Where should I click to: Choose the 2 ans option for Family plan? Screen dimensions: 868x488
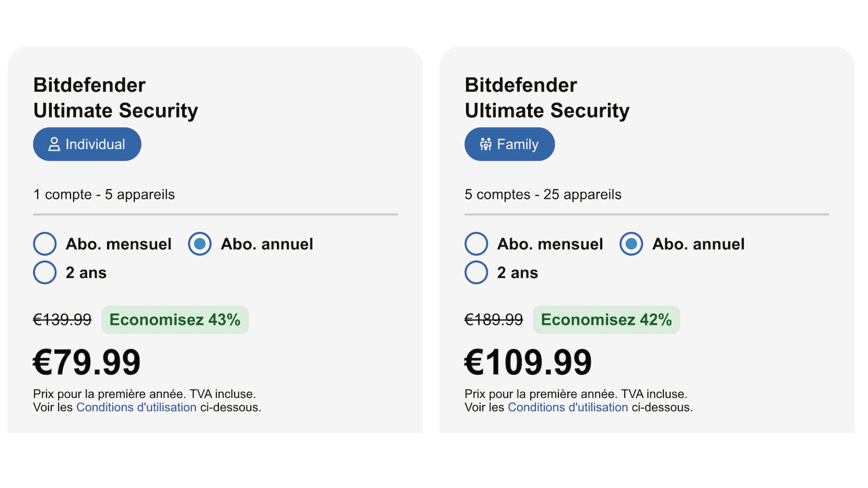pos(476,272)
